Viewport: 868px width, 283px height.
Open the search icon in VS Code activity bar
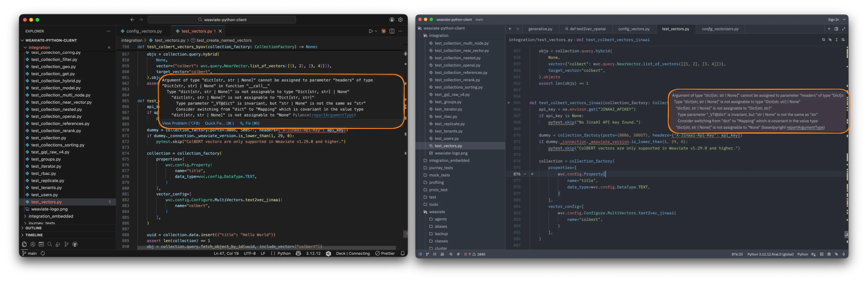coord(49,244)
